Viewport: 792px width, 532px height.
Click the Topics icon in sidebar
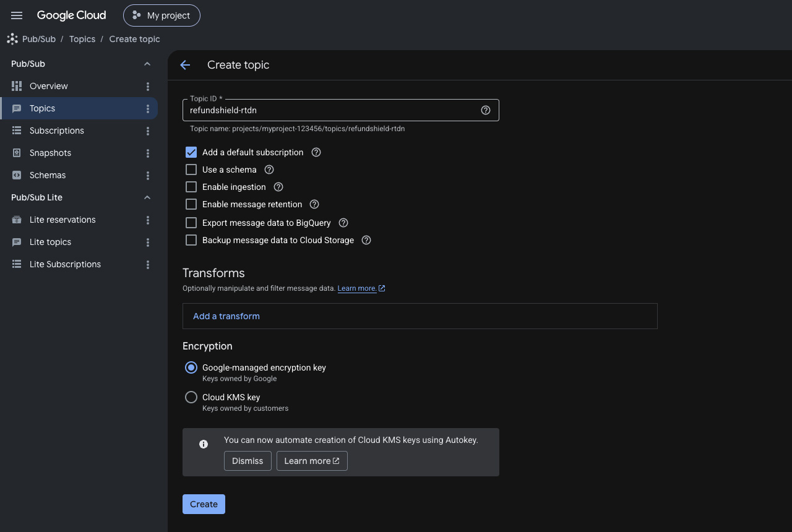(x=17, y=108)
